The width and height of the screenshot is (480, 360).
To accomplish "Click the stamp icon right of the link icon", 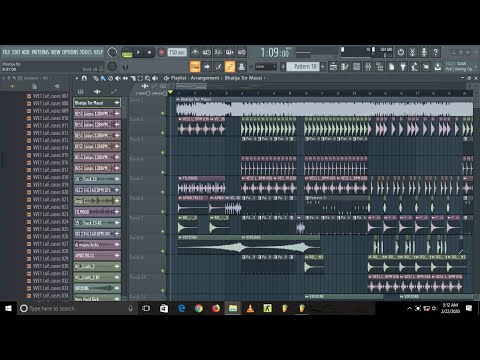I will 241,67.
